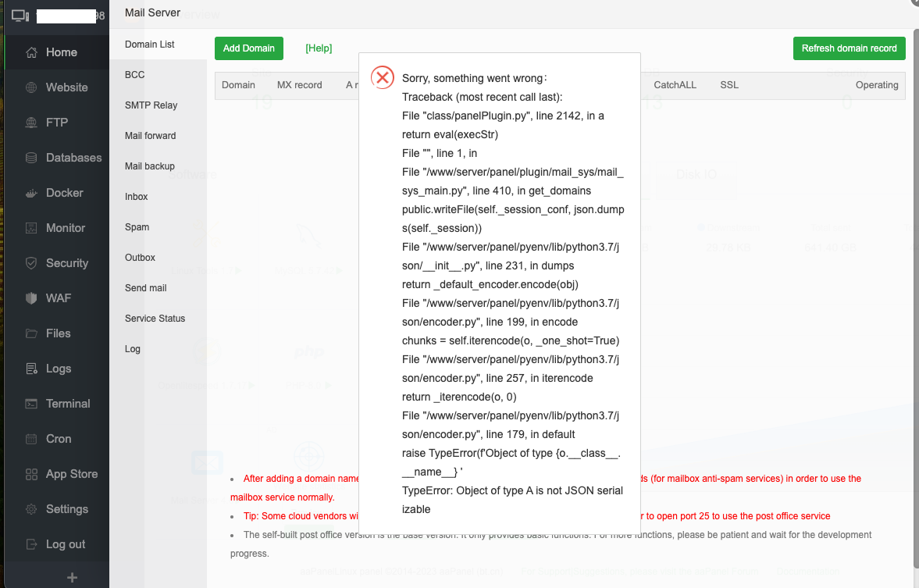Click the Security shield icon
The image size is (919, 588).
(31, 263)
